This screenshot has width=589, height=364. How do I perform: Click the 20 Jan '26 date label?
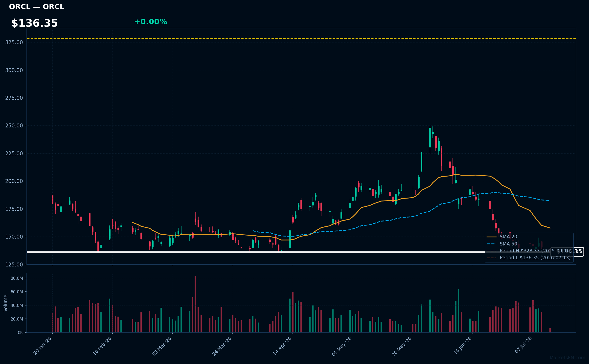[x=43, y=346]
